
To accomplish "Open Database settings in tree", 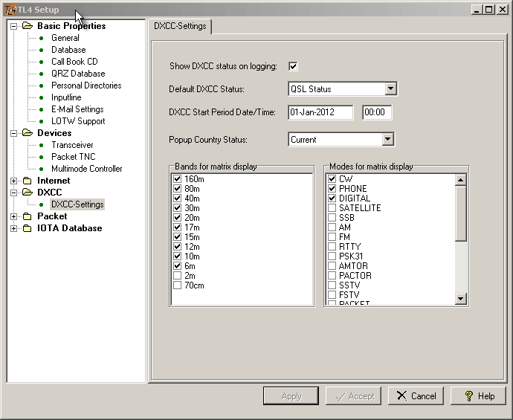I will click(68, 50).
